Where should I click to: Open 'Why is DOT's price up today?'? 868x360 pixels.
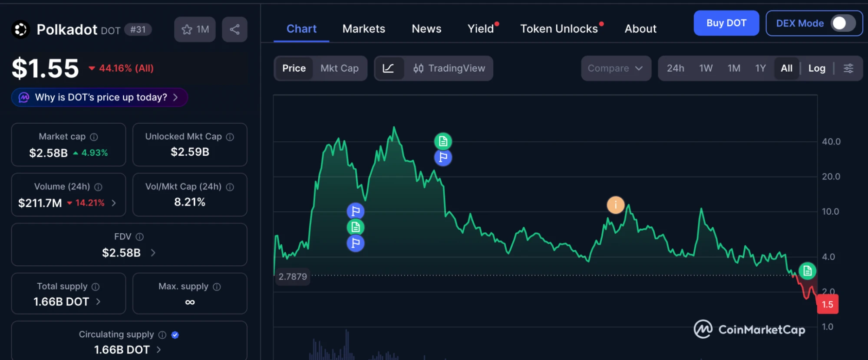click(x=100, y=97)
